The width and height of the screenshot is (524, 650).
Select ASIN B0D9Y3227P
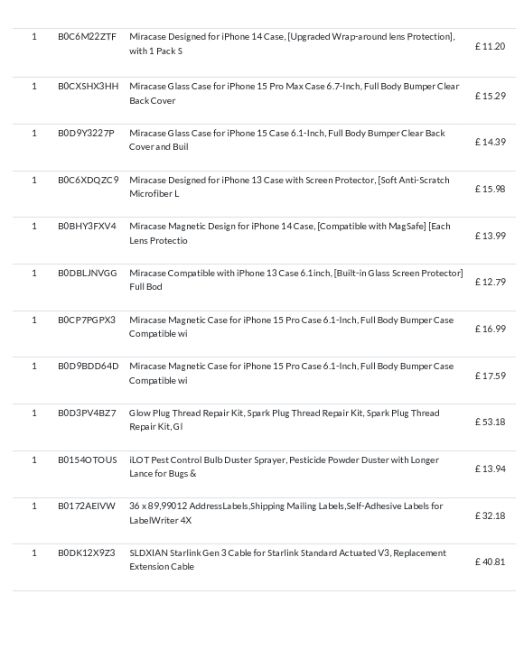click(86, 133)
